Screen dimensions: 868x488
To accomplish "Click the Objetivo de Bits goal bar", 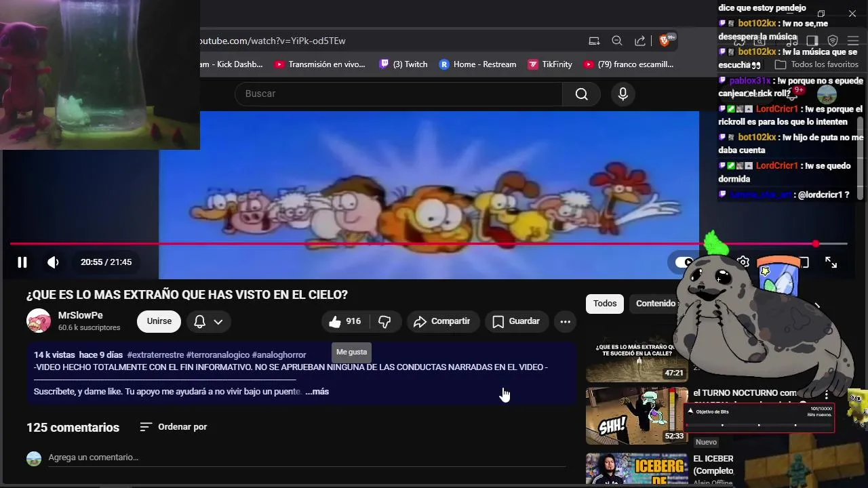I will tap(759, 418).
